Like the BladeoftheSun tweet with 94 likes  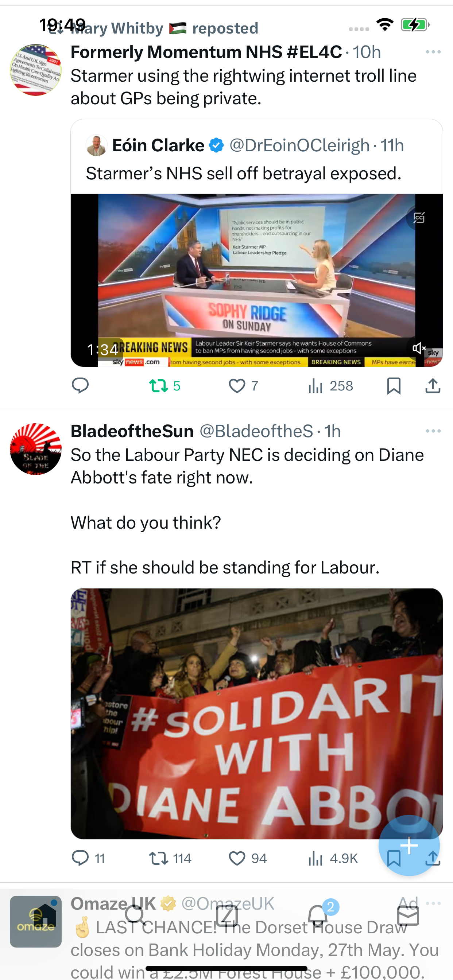coord(247,858)
